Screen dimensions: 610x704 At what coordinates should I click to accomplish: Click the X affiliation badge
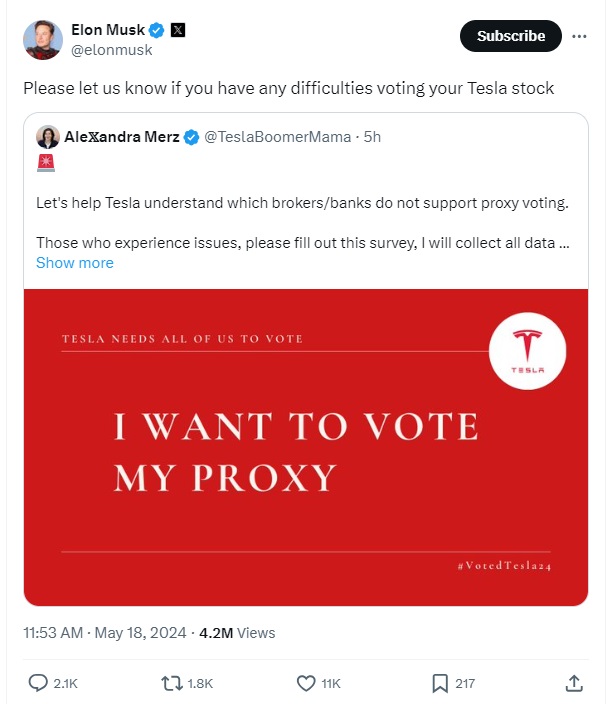pyautogui.click(x=176, y=30)
